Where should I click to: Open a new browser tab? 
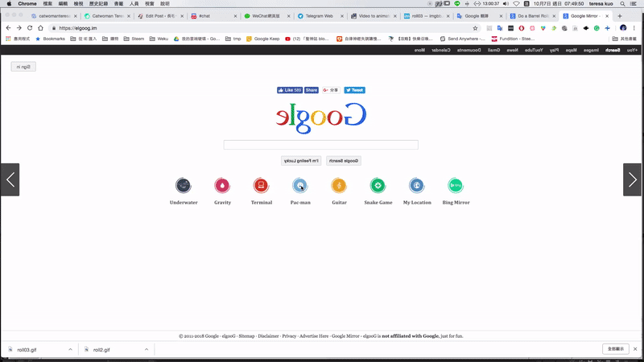620,16
